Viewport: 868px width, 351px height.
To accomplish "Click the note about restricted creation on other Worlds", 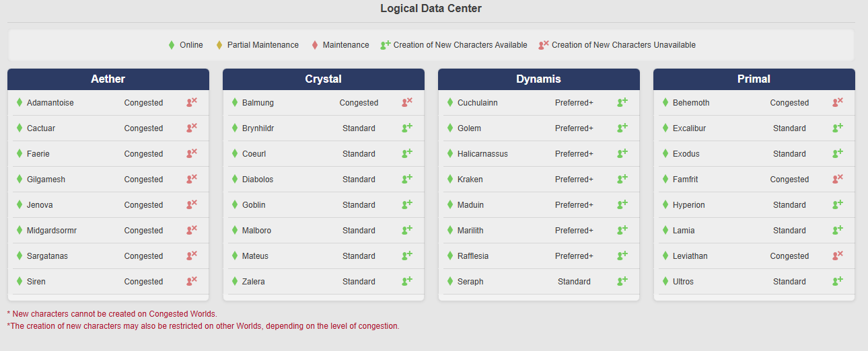I will [x=203, y=326].
